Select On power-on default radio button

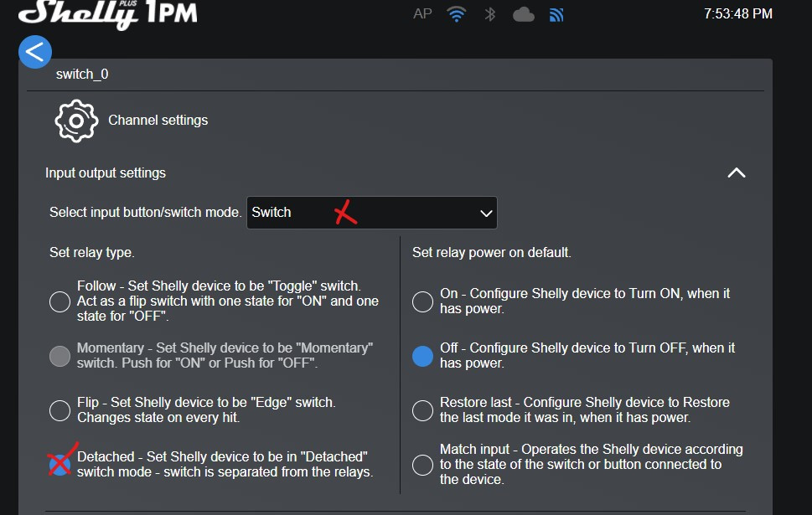[x=422, y=301]
